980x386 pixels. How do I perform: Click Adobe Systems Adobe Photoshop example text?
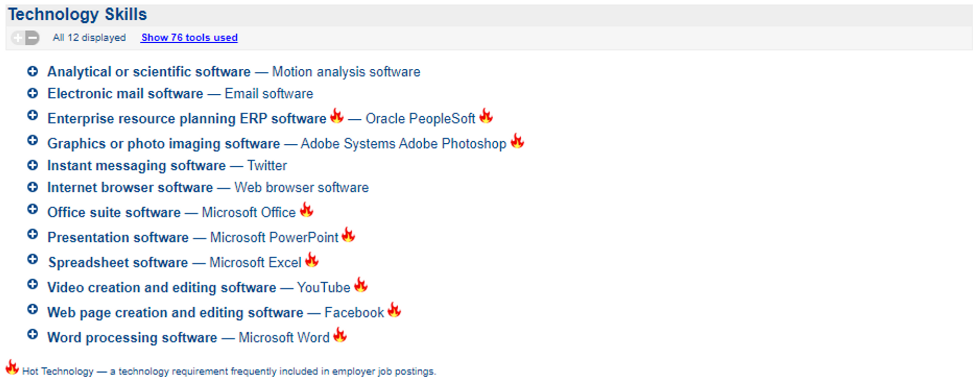403,144
